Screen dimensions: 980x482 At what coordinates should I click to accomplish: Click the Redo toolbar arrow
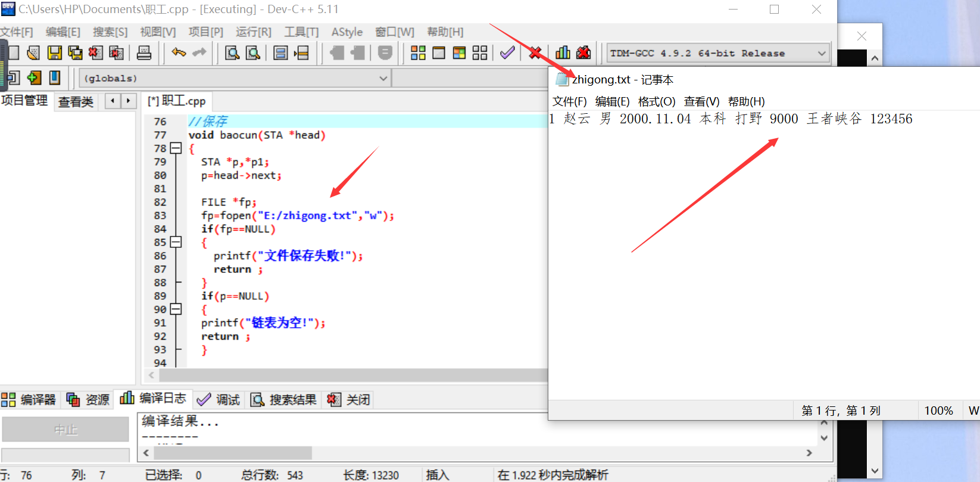pos(199,52)
